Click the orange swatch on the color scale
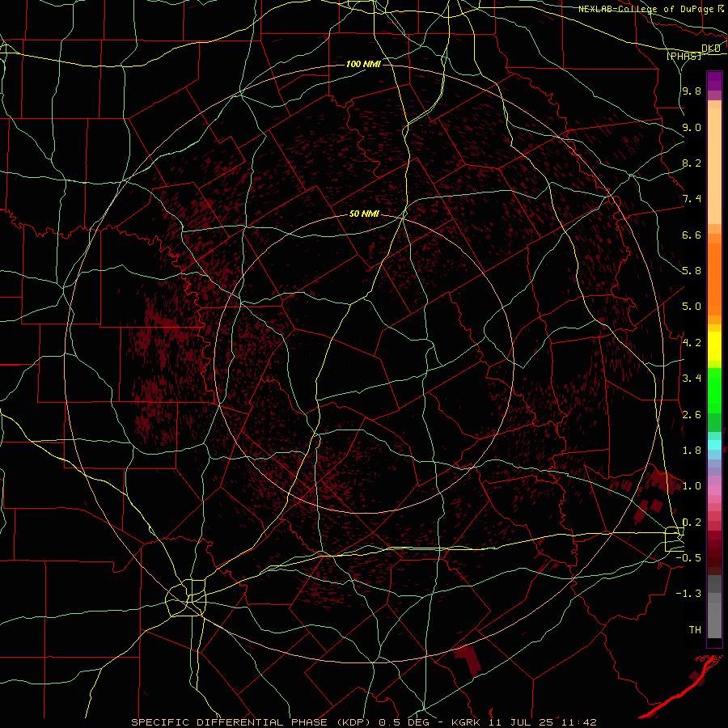728x728 pixels. tap(714, 280)
